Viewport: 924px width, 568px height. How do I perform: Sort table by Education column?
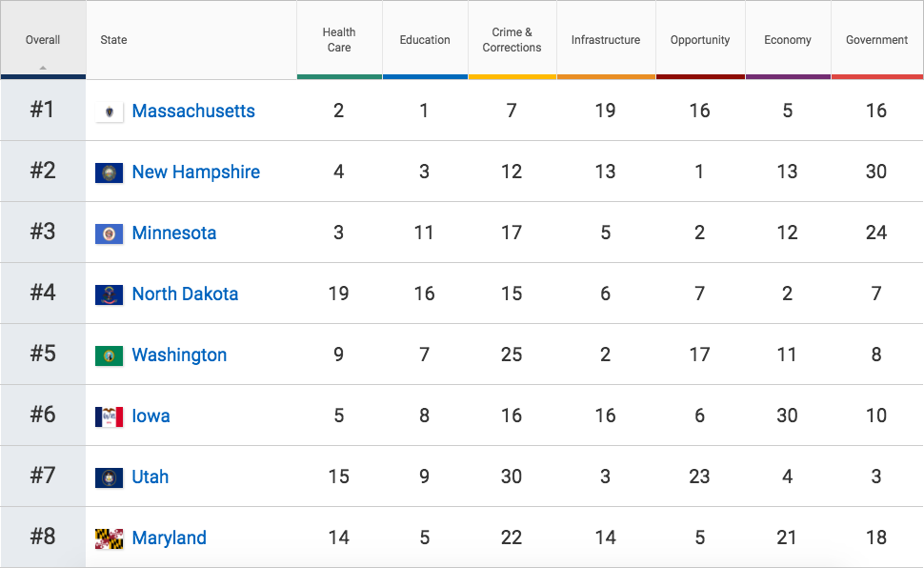425,40
